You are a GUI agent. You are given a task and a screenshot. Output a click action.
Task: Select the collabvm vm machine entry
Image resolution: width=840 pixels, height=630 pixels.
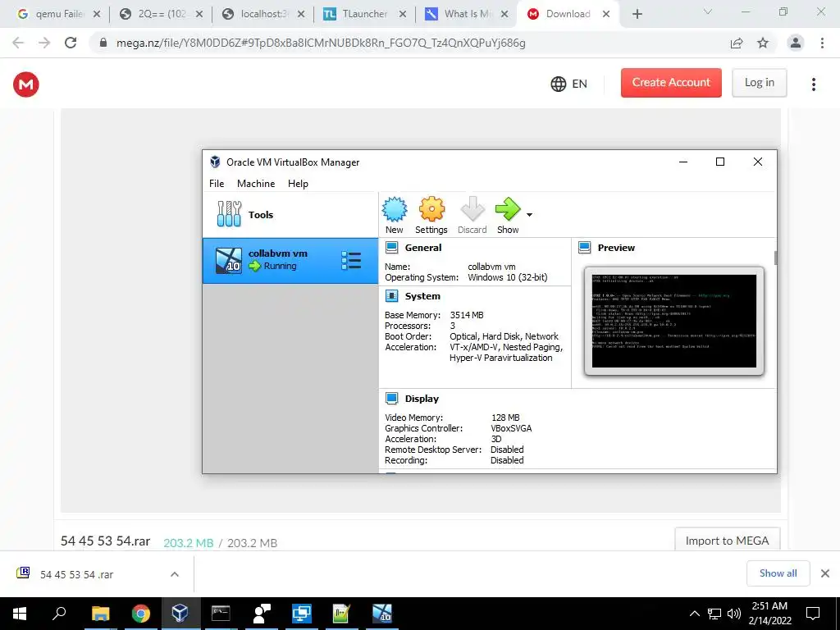pyautogui.click(x=290, y=261)
